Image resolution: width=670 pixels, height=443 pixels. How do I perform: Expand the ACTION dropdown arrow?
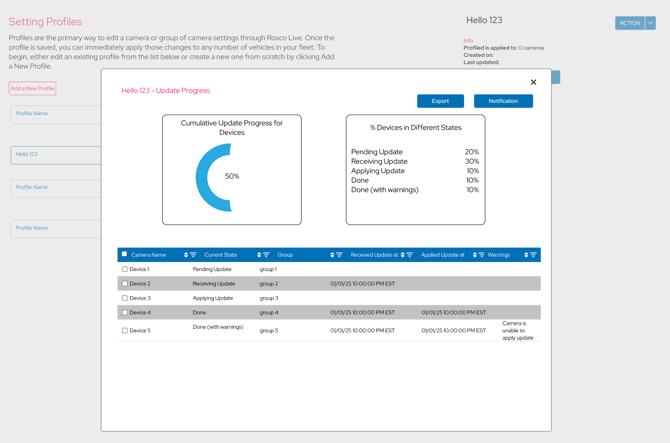coord(650,23)
